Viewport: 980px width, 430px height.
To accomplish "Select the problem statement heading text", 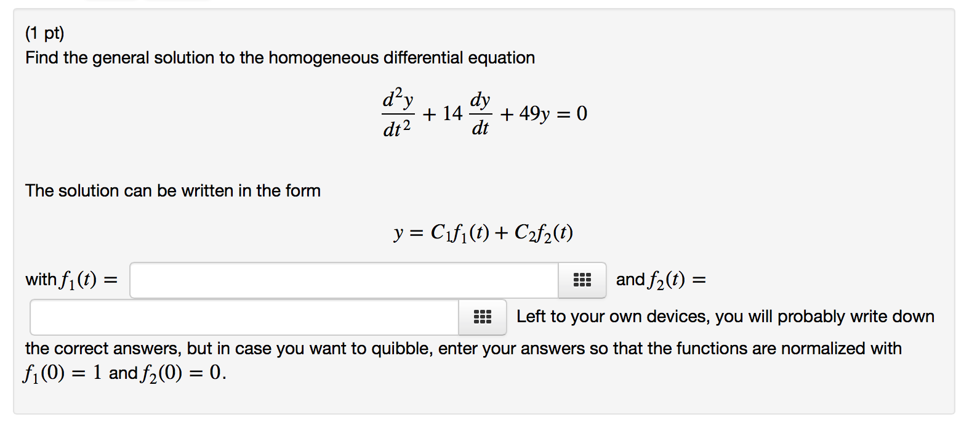I will (280, 57).
